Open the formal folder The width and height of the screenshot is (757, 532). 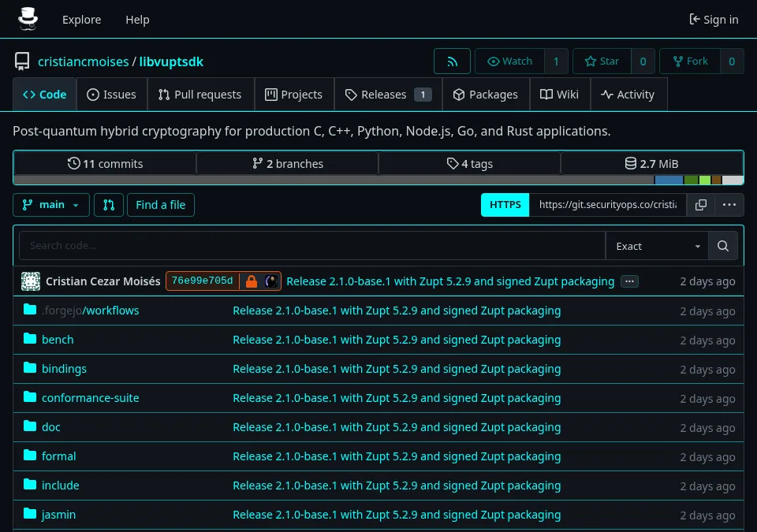point(59,456)
